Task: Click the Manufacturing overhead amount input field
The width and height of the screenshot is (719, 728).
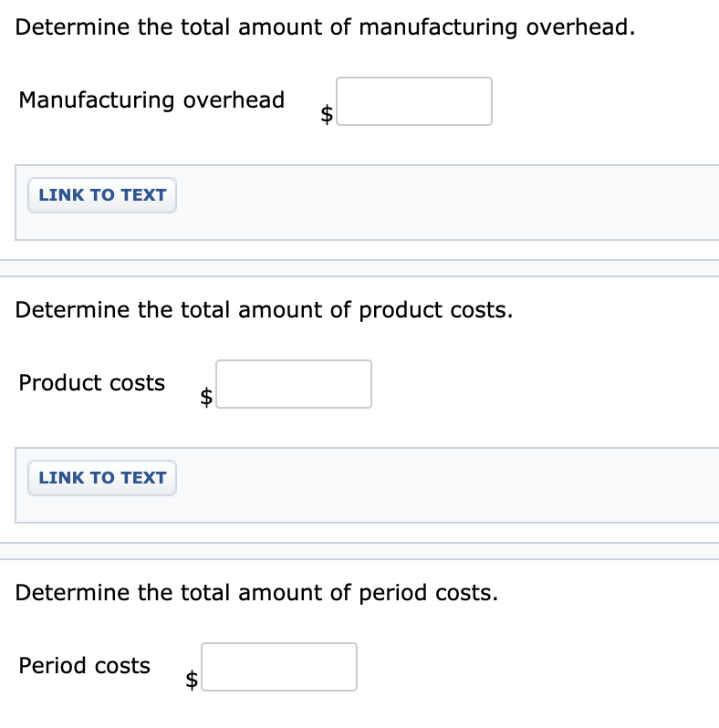Action: click(x=414, y=101)
